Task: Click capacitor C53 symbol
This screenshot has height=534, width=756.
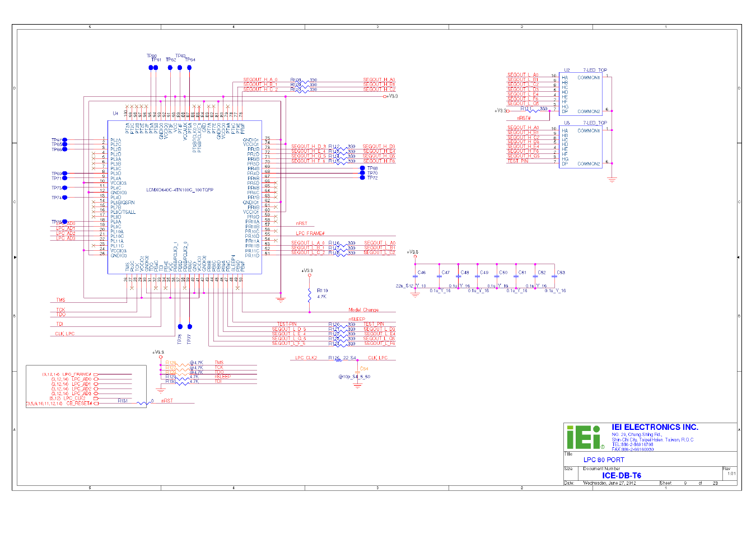Action: click(x=554, y=276)
